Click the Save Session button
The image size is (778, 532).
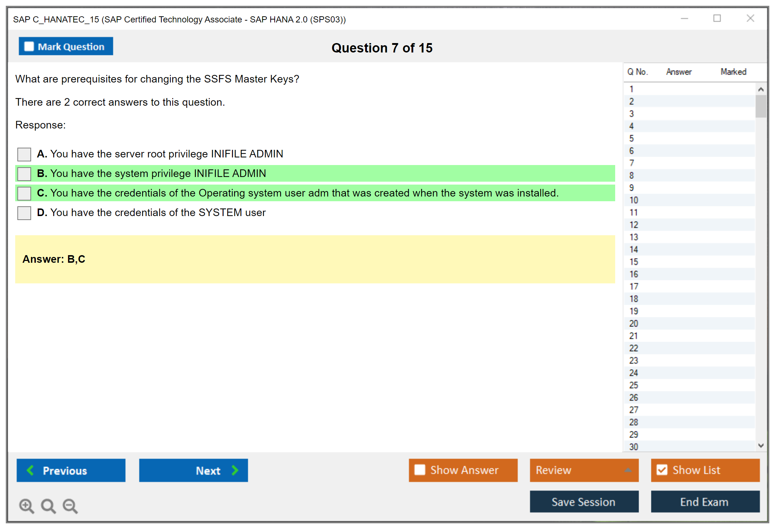click(584, 502)
